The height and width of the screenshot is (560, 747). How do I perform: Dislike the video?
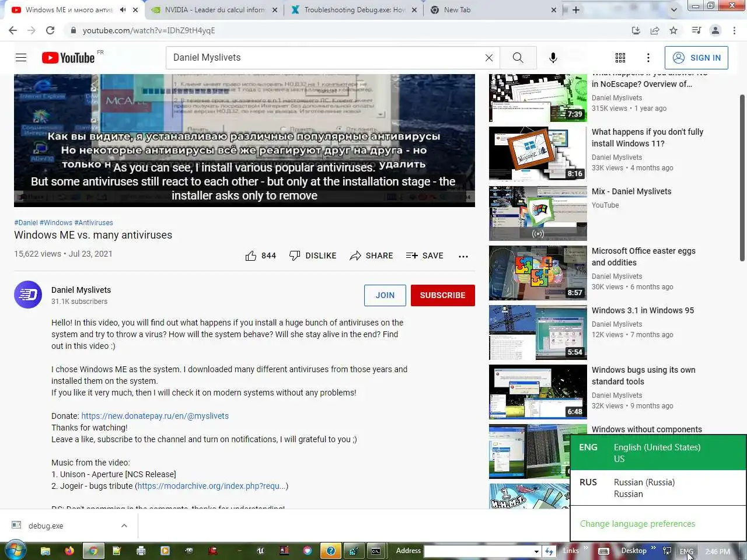(313, 256)
